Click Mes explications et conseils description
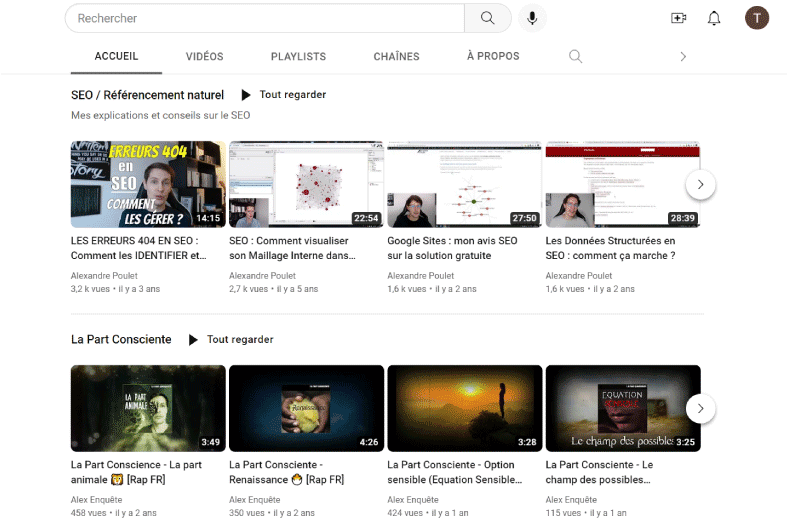 tap(161, 116)
